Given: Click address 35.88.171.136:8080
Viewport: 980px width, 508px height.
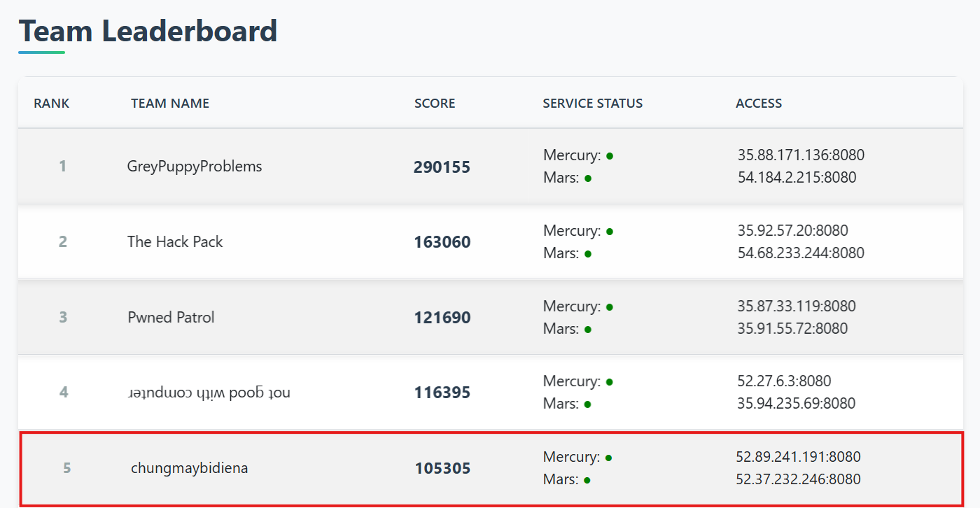Looking at the screenshot, I should coord(801,155).
